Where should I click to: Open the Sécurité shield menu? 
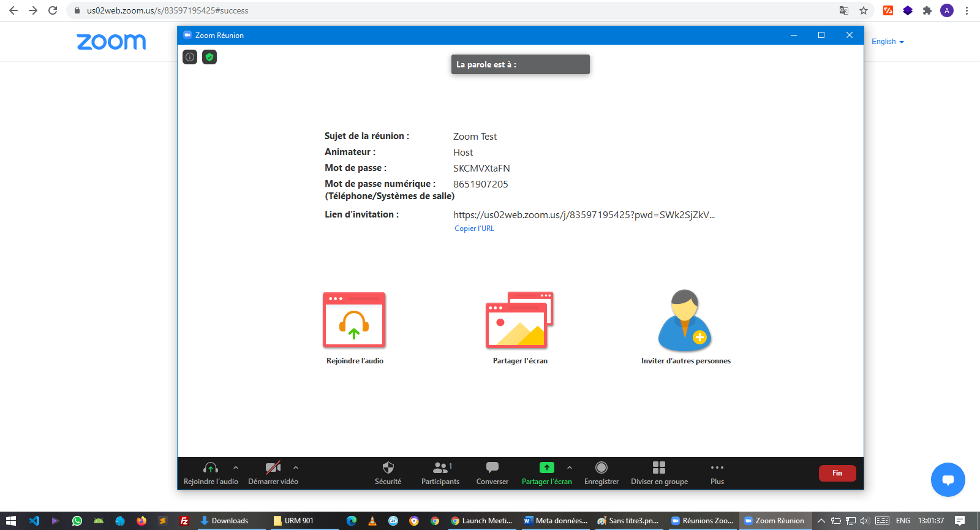coord(388,472)
